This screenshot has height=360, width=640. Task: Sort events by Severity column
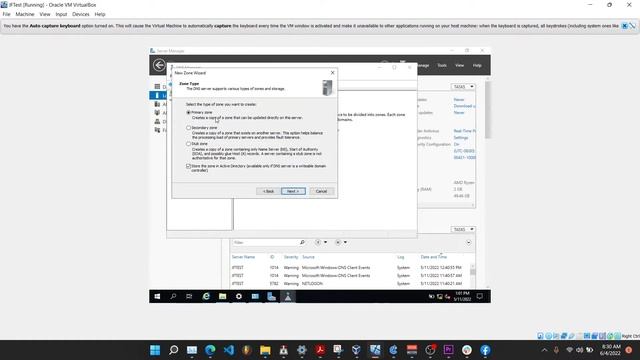click(291, 257)
